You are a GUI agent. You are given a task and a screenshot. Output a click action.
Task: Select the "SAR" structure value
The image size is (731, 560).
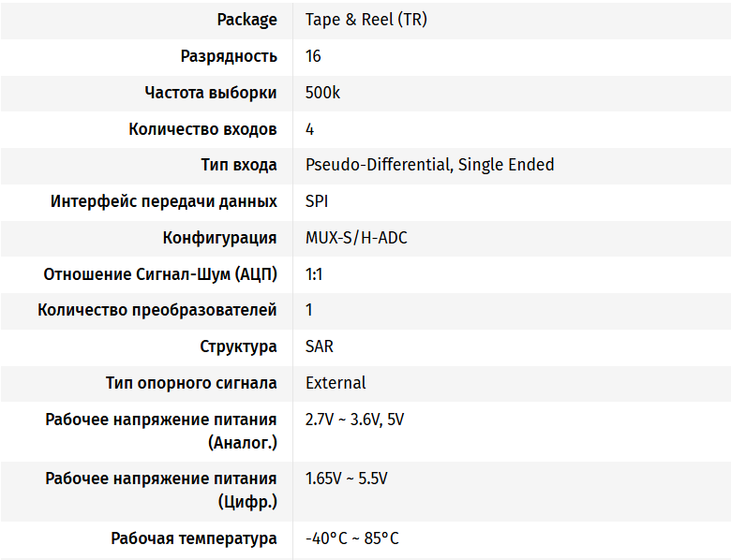[320, 346]
